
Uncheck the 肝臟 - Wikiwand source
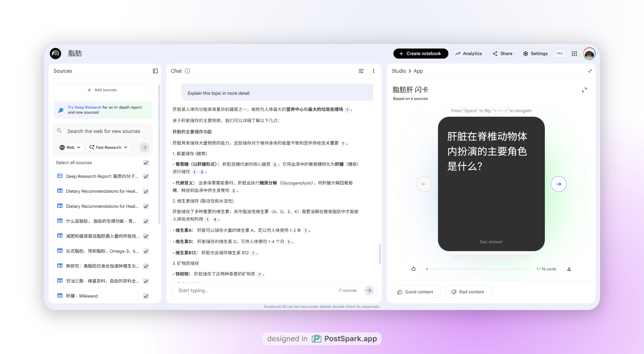point(146,296)
